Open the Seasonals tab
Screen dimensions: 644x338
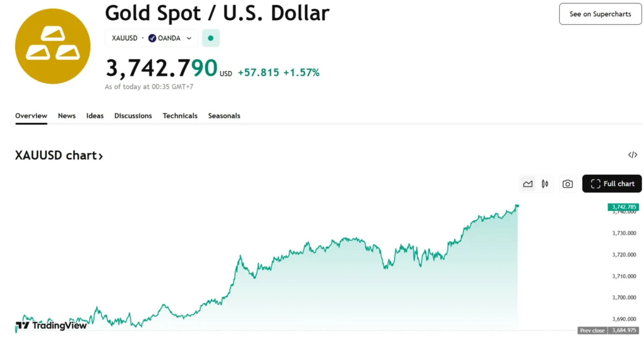click(224, 116)
